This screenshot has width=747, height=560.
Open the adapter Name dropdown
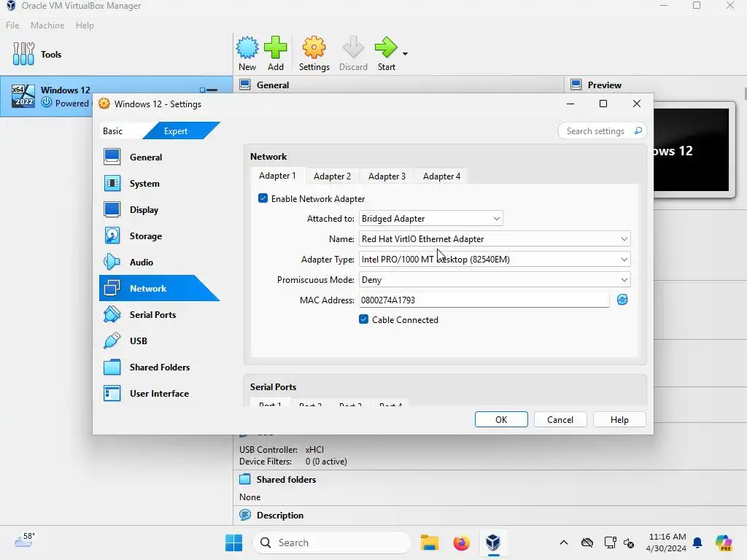495,239
